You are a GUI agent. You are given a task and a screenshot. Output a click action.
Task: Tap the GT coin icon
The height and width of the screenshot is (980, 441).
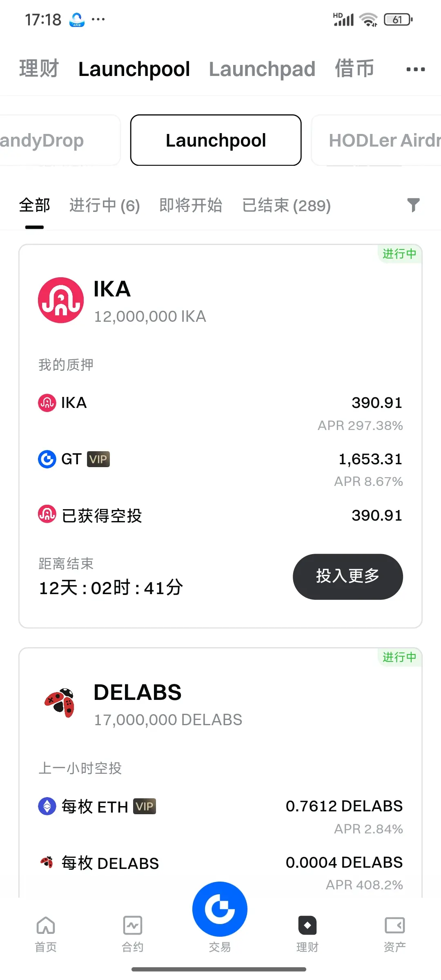[x=47, y=459]
